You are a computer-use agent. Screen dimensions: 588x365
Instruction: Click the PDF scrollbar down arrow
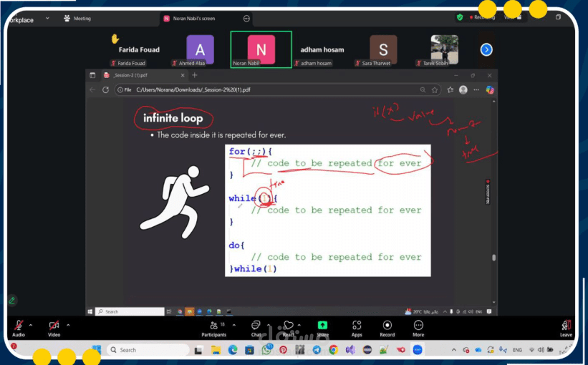494,303
